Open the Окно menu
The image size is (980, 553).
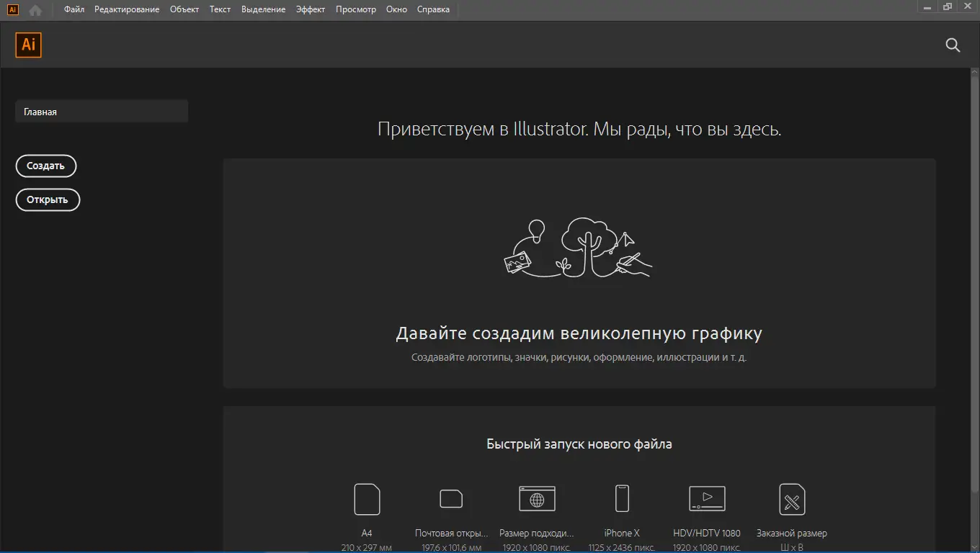click(x=396, y=9)
